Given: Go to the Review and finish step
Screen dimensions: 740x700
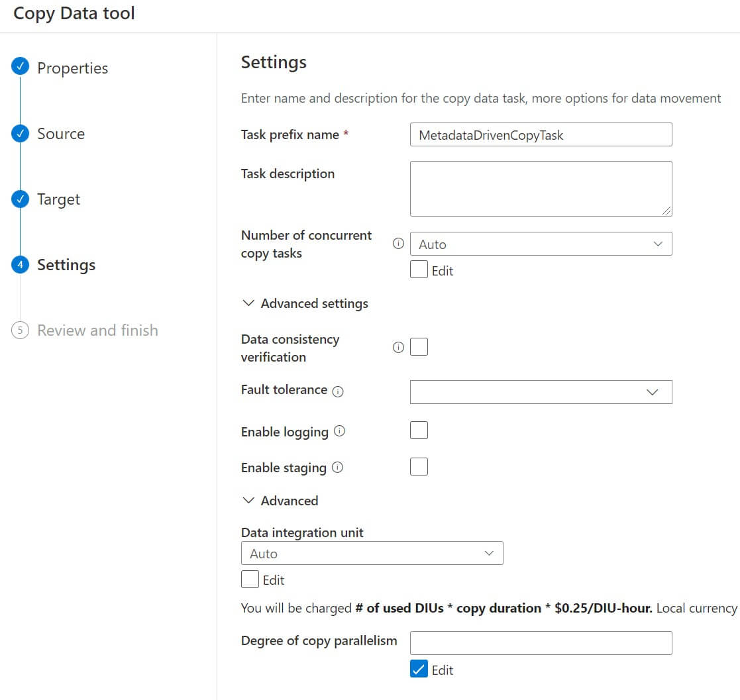Looking at the screenshot, I should pos(97,330).
